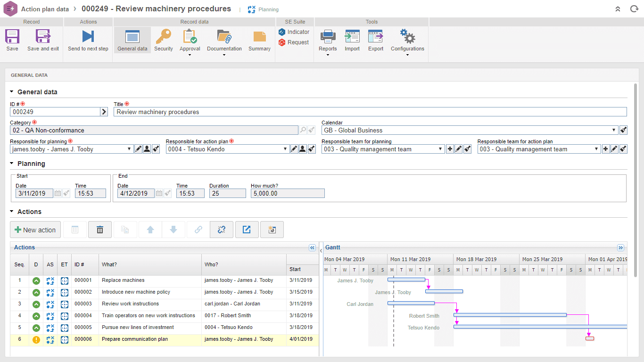
Task: Click the Save and exit icon
Action: [43, 40]
